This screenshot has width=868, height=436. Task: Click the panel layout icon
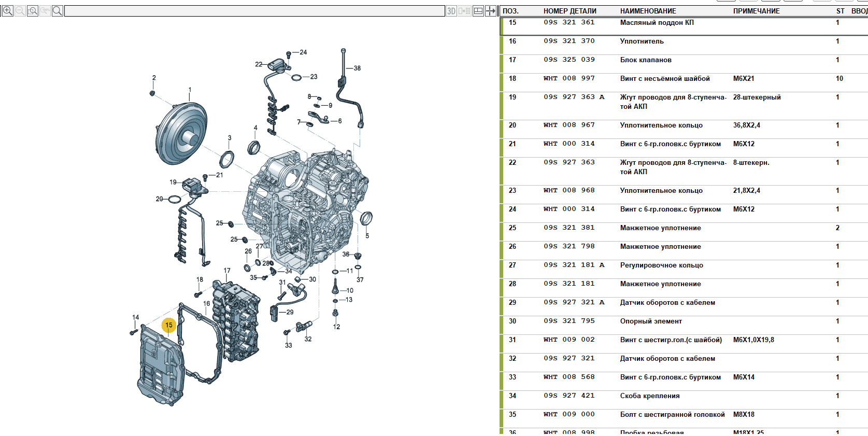(478, 11)
